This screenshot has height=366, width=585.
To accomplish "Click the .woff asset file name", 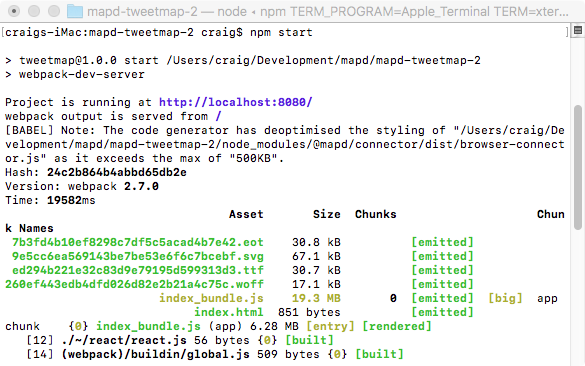I will tap(134, 284).
